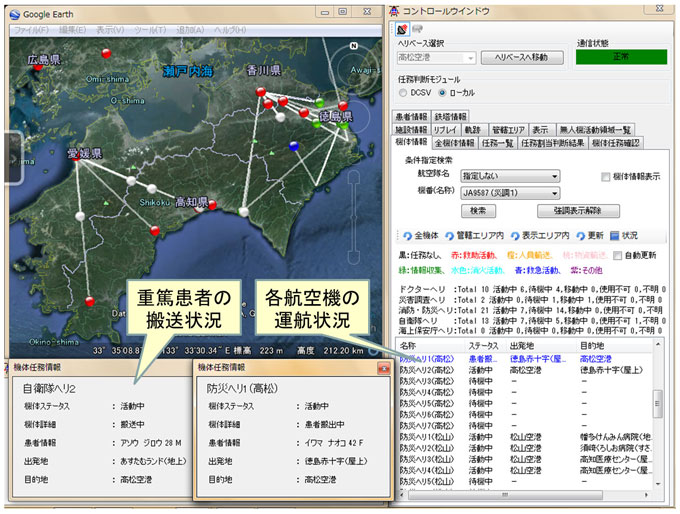Click the compass N indicator in Google Earth
Screen dimensions: 680x514
(x=354, y=46)
